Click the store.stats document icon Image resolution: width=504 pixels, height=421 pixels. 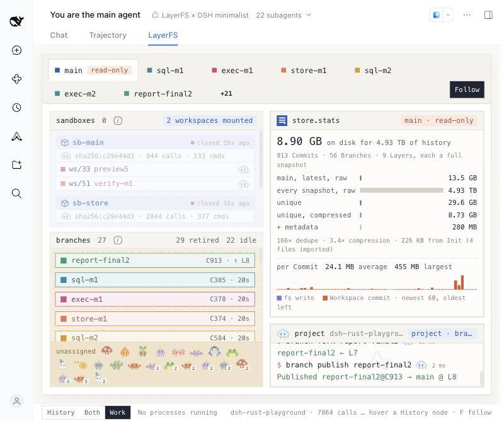282,120
